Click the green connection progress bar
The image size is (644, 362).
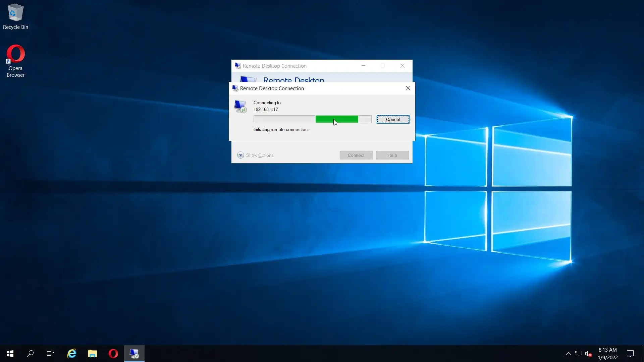337,119
